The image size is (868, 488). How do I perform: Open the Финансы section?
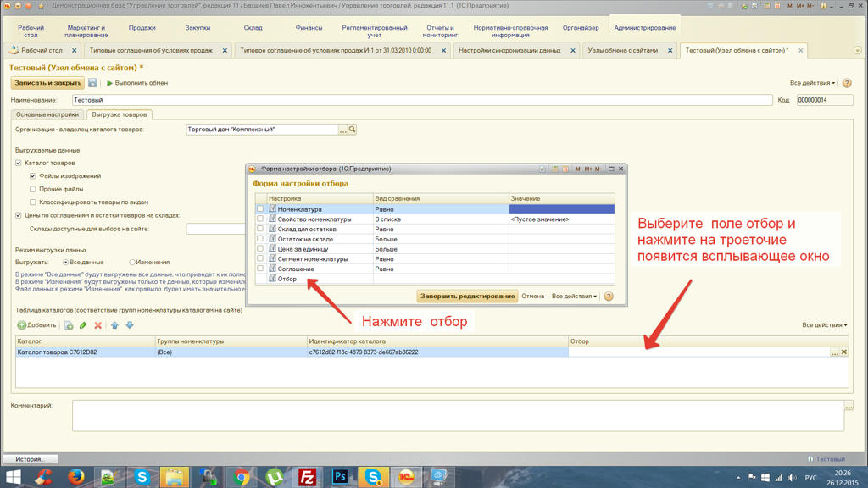(309, 28)
